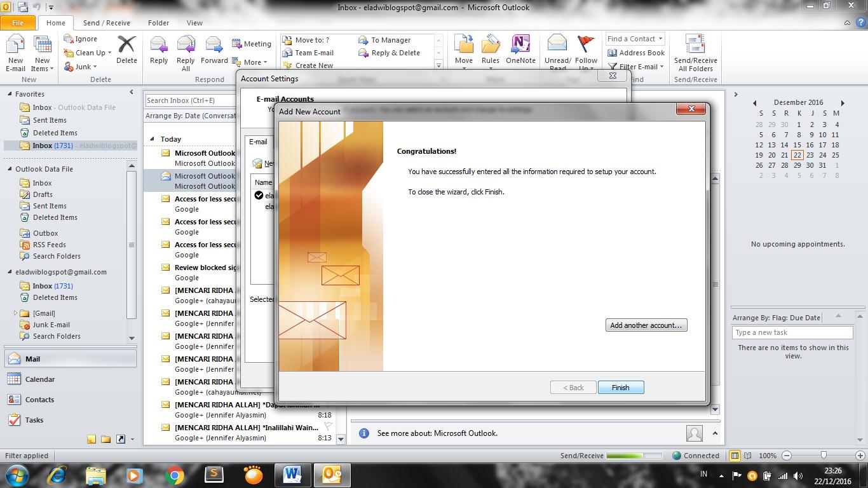Open Drafts folder in Outlook Data File
Image resolution: width=868 pixels, height=488 pixels.
43,194
